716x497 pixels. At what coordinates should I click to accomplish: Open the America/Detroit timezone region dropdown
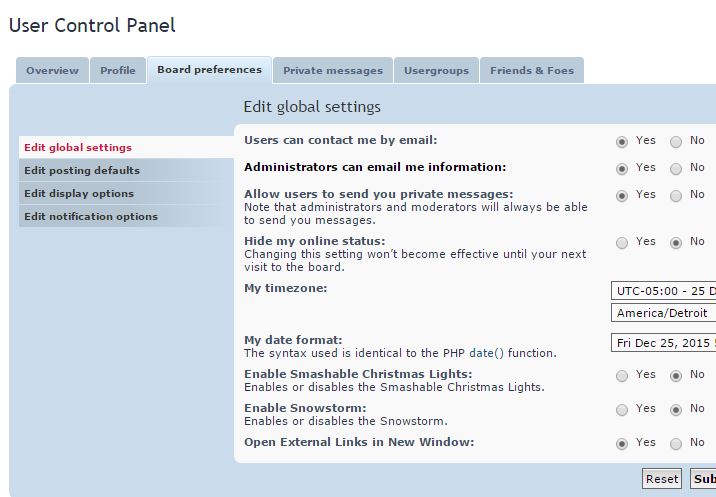tap(663, 313)
